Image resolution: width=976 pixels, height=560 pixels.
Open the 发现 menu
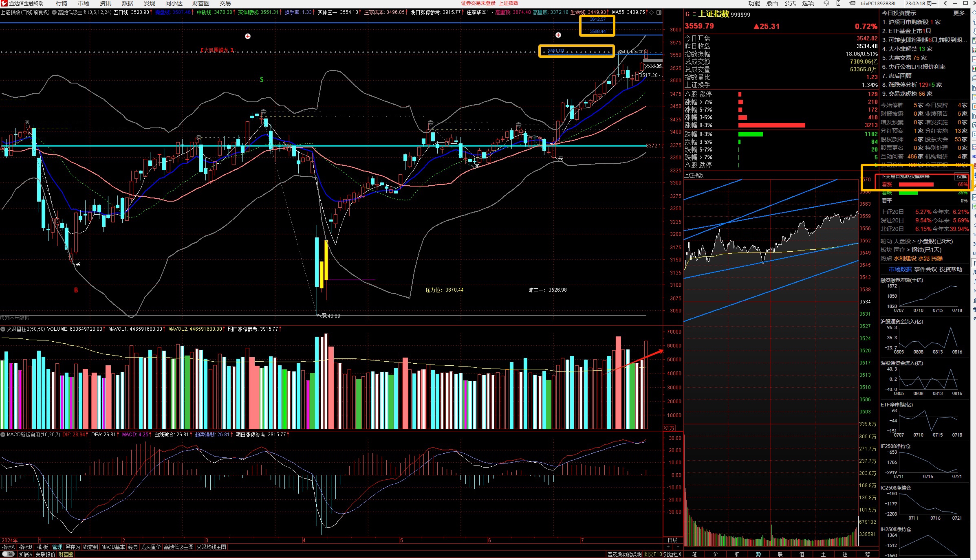point(150,3)
